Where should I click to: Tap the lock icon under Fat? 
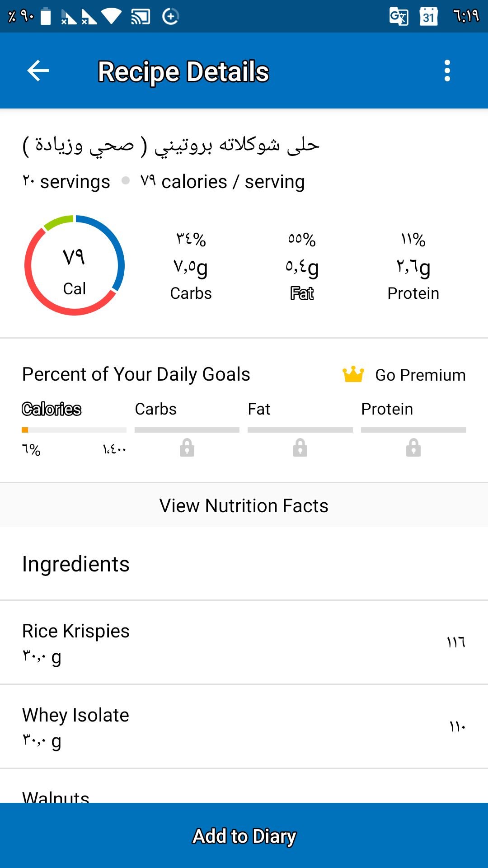[x=300, y=448]
